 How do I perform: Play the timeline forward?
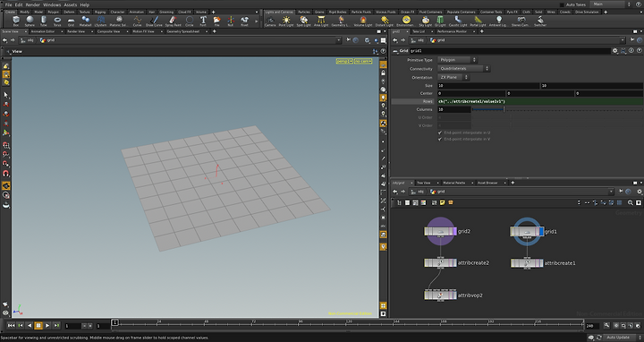(47, 326)
